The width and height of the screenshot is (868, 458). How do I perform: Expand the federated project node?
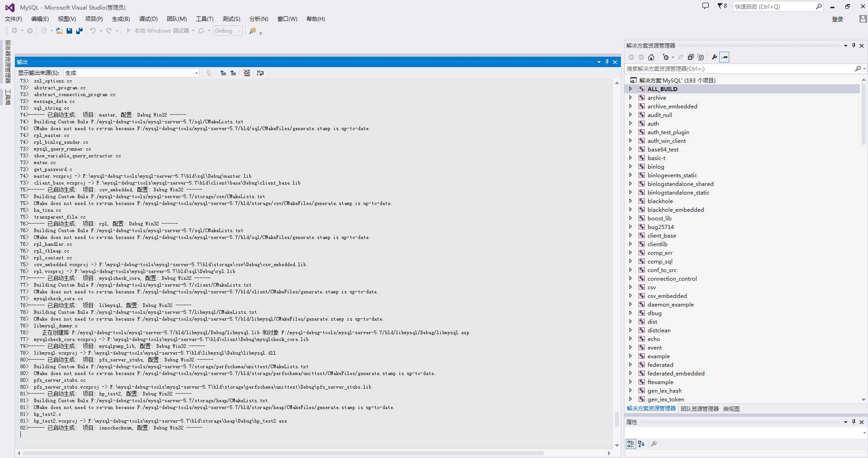[x=630, y=365]
